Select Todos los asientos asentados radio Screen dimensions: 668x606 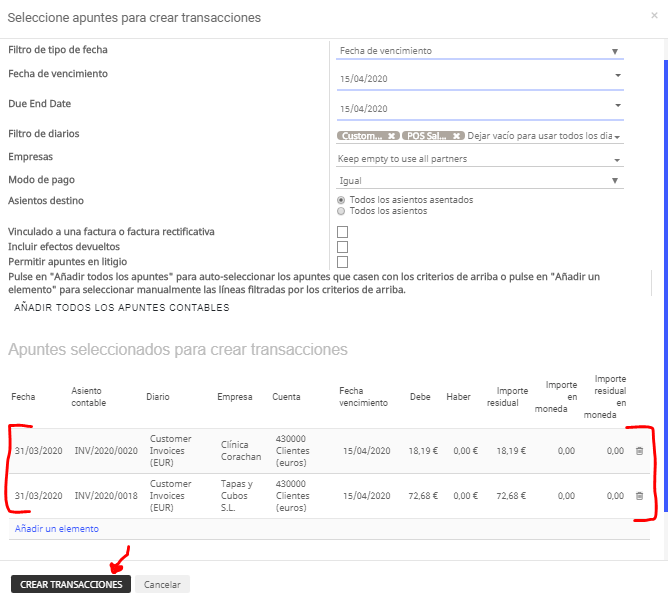tap(341, 200)
